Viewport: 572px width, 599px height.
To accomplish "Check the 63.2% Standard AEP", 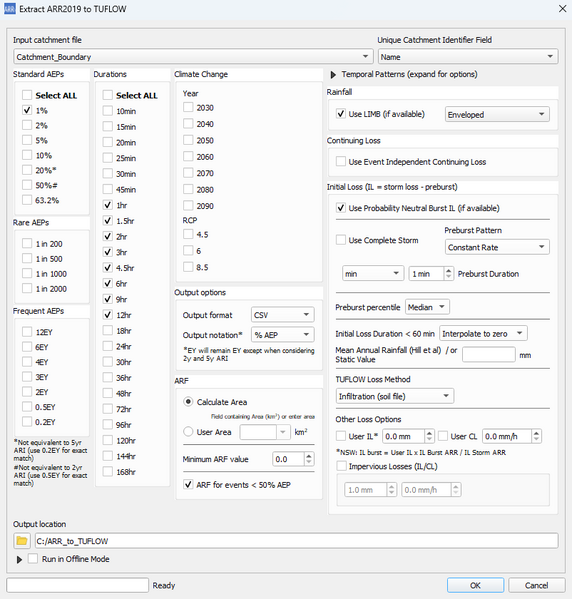I will tap(27, 200).
